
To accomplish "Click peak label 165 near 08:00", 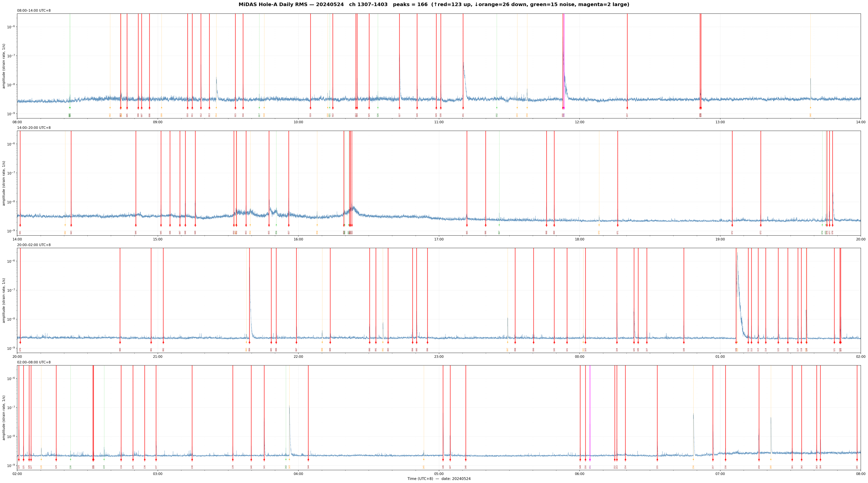I will [857, 467].
